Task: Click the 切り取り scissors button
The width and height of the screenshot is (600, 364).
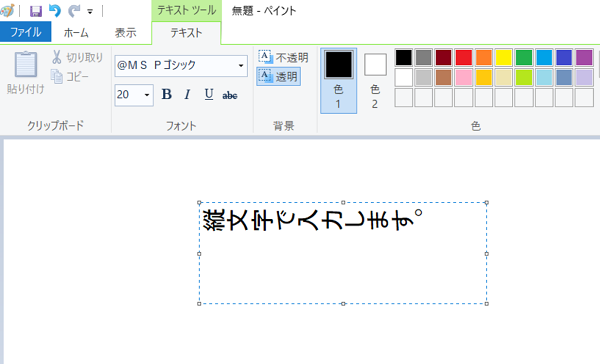Action: 77,57
